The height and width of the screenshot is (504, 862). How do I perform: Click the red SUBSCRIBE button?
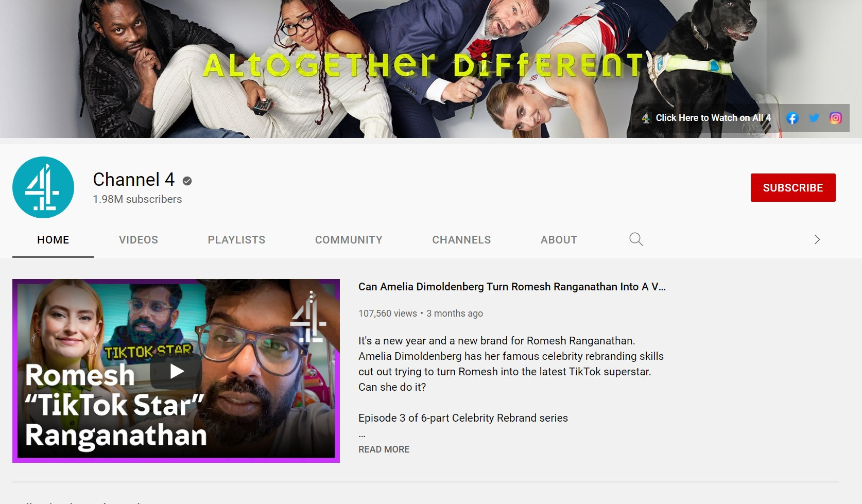(793, 188)
